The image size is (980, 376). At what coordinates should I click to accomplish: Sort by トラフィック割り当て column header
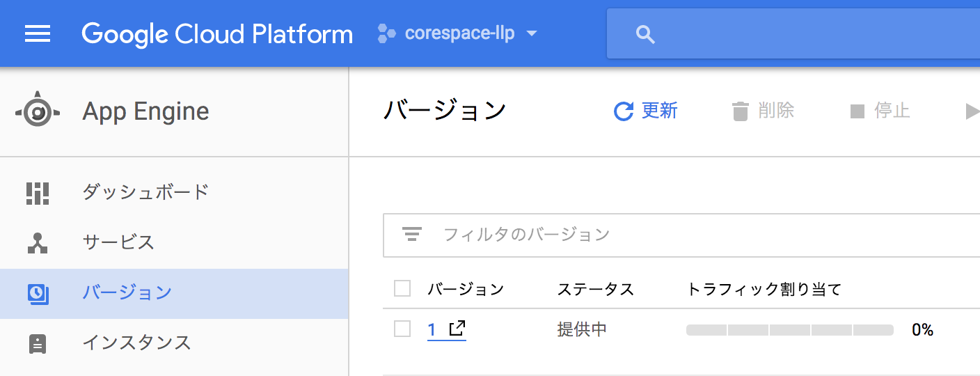764,289
